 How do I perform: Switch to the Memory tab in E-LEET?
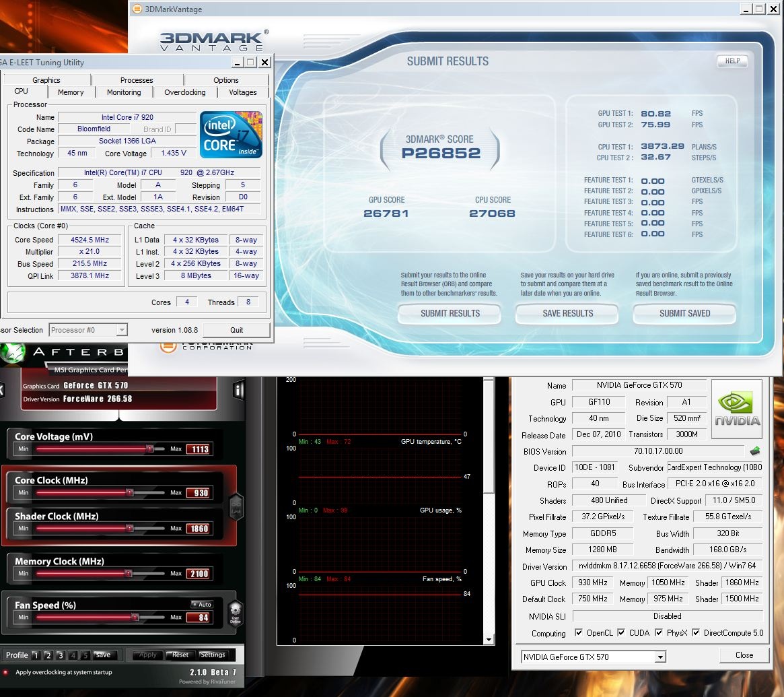71,92
